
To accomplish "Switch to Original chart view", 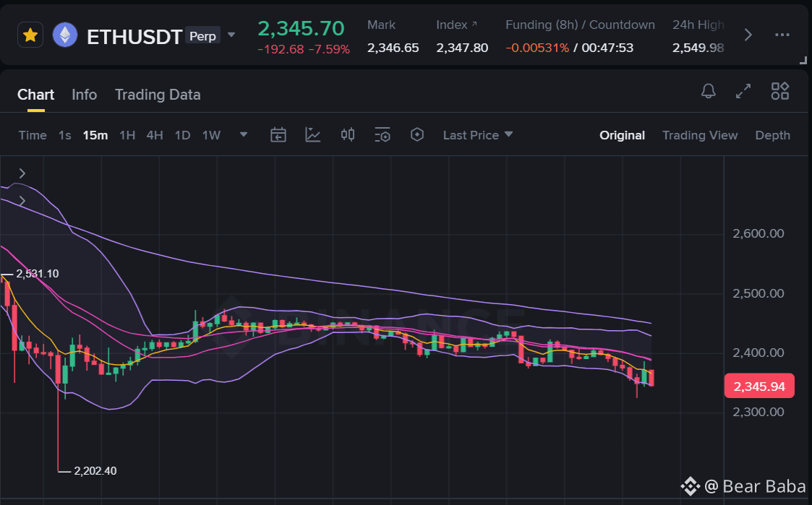I will coord(622,135).
